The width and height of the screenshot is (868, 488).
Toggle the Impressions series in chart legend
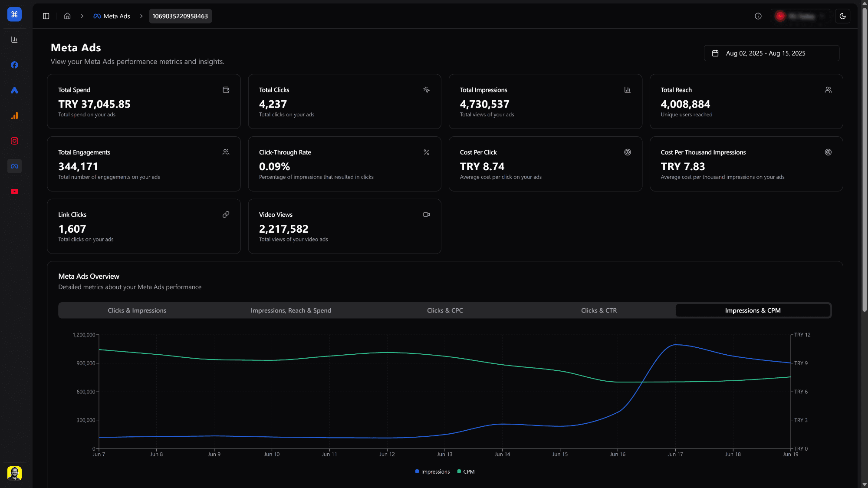(432, 472)
